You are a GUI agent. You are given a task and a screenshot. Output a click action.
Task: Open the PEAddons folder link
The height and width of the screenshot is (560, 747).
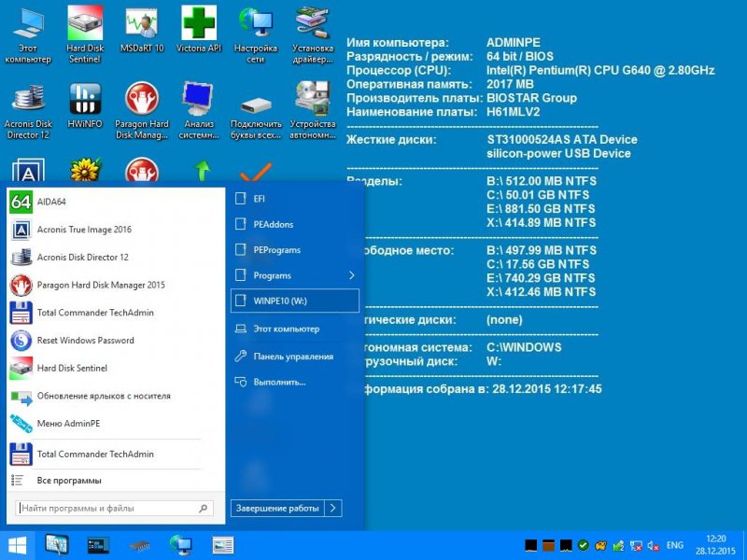294,224
